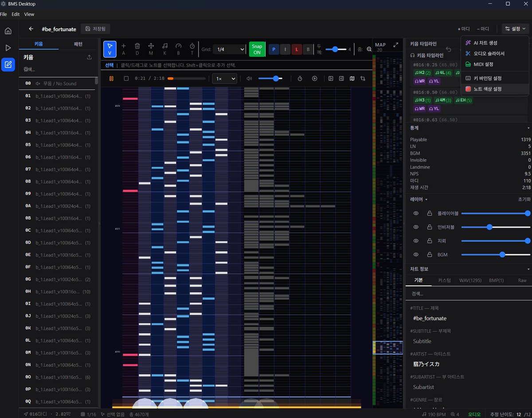Select the M move tool
This screenshot has width=532, height=418.
click(x=151, y=49)
